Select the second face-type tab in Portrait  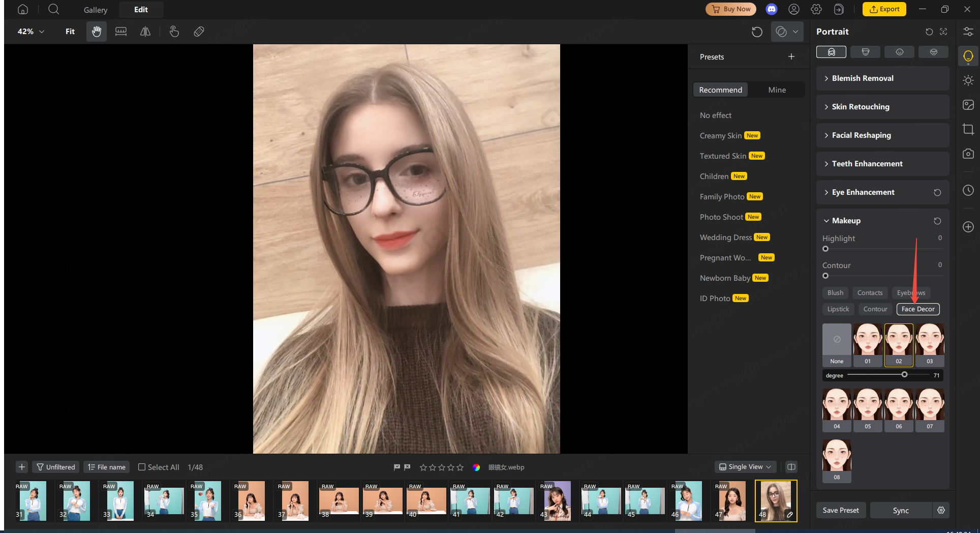(x=866, y=52)
